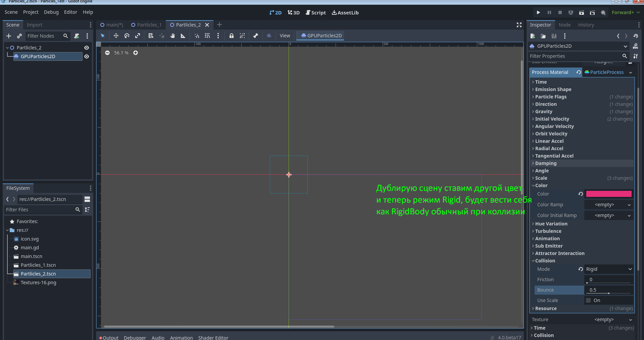Select the Rotate Mode tool
Image resolution: width=644 pixels, height=340 pixels.
coord(127,36)
